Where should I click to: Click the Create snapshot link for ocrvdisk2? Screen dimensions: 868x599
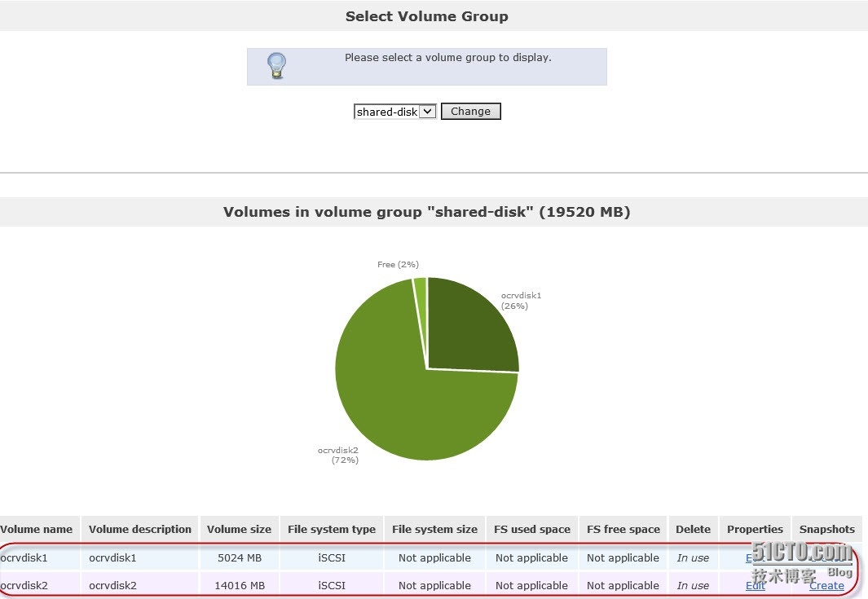click(x=826, y=585)
